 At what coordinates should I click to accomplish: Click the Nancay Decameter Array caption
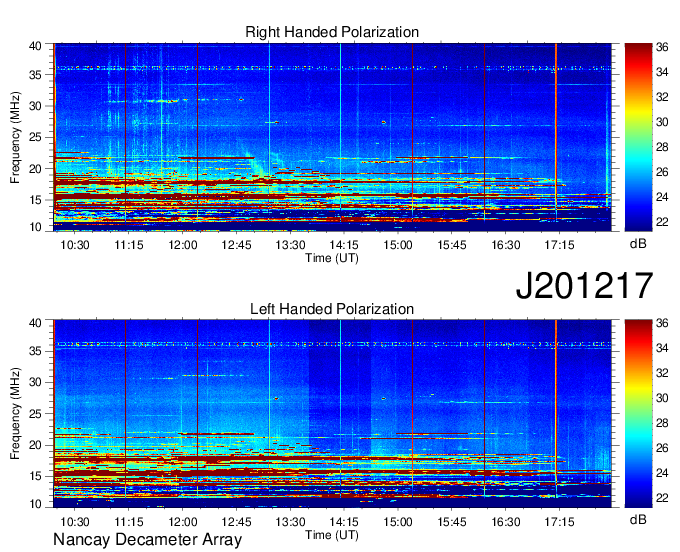pyautogui.click(x=147, y=540)
